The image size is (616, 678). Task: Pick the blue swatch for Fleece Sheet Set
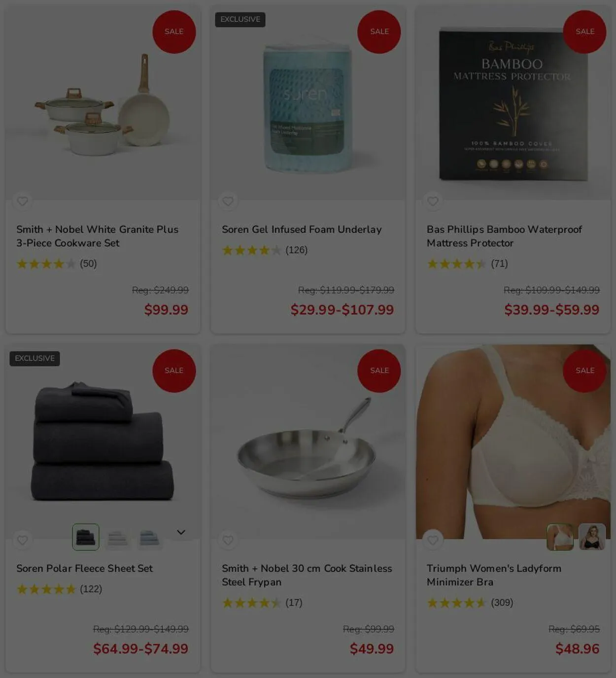click(149, 537)
